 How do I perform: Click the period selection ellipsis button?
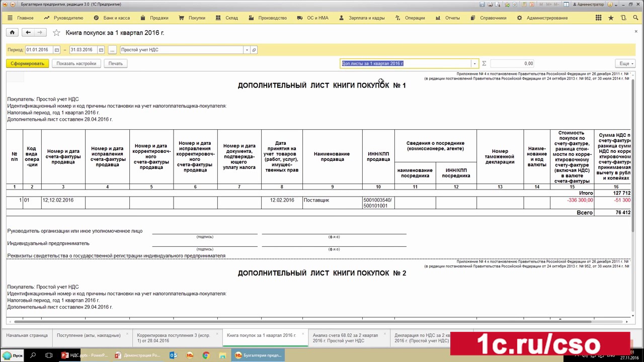112,50
